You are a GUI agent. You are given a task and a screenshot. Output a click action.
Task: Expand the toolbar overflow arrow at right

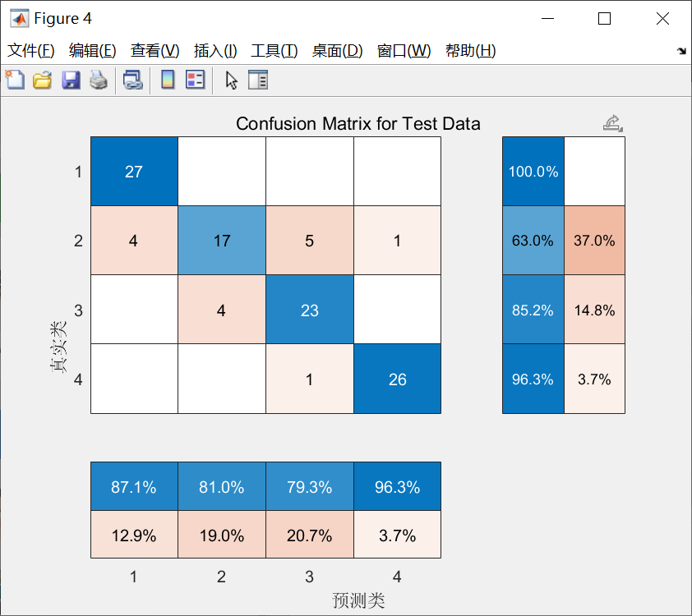click(680, 51)
